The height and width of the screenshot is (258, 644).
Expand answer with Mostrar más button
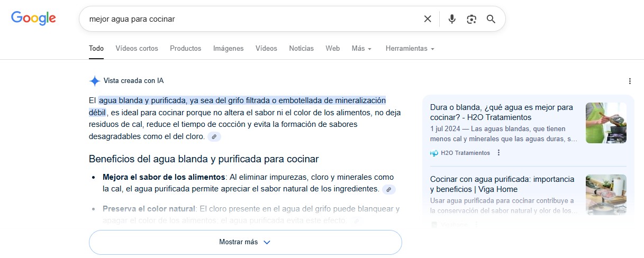(x=246, y=242)
